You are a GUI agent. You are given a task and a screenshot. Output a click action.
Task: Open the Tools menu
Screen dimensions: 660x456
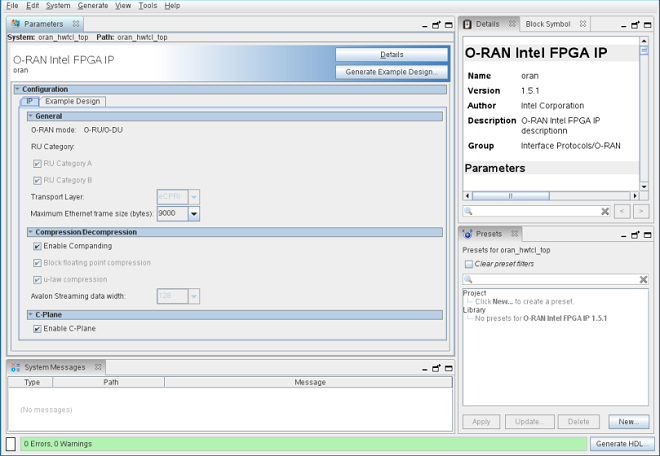pos(148,5)
